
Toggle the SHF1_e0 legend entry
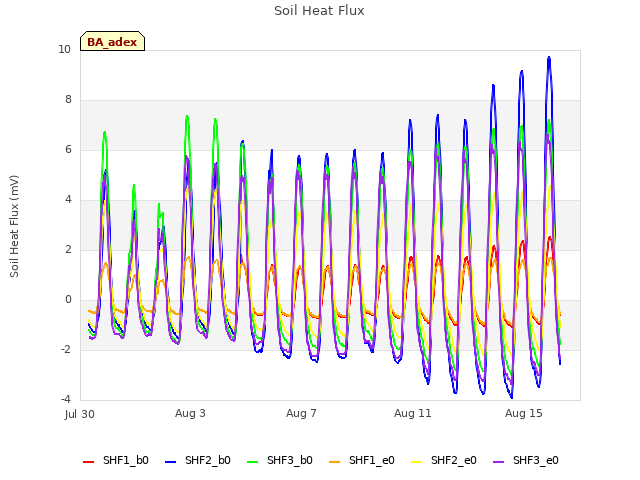(x=362, y=460)
